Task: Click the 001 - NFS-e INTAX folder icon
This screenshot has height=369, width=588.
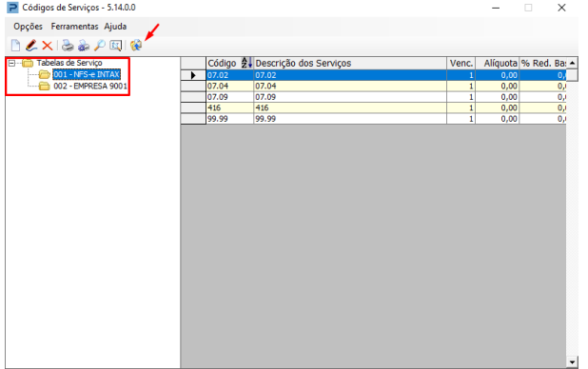Action: pyautogui.click(x=45, y=74)
